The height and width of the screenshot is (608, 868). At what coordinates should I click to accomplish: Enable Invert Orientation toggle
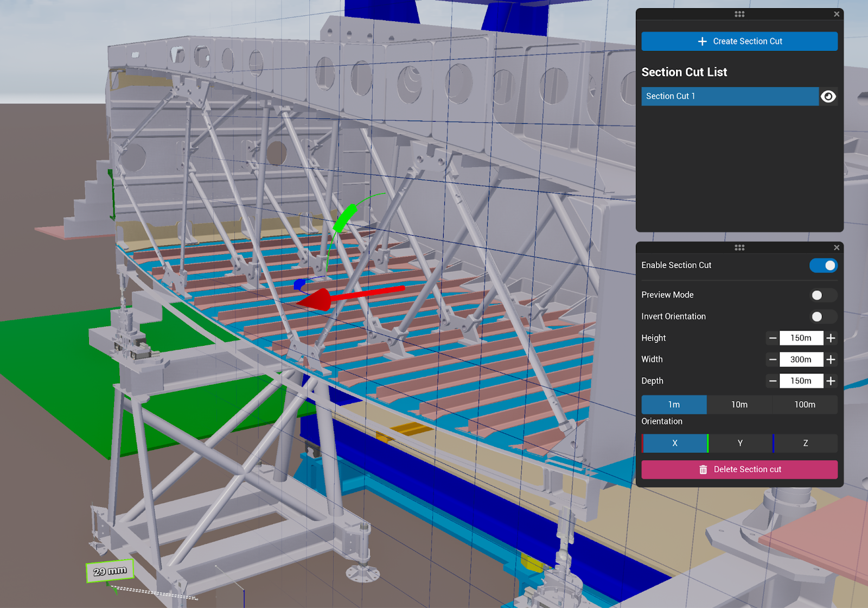click(x=823, y=316)
